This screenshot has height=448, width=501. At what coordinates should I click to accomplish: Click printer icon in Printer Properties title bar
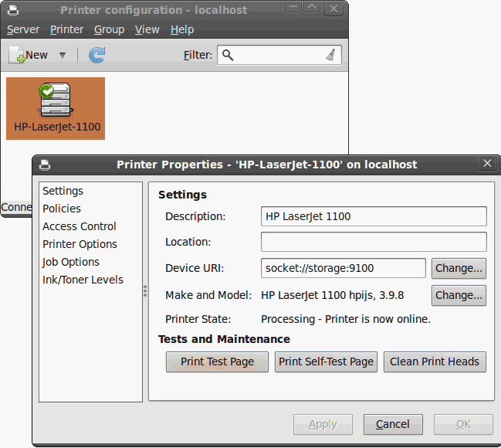45,165
